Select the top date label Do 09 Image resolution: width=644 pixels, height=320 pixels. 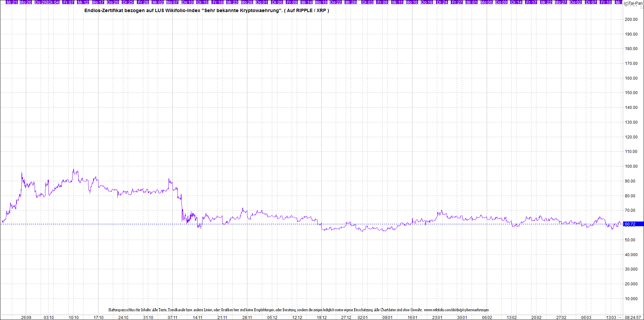(501, 2)
